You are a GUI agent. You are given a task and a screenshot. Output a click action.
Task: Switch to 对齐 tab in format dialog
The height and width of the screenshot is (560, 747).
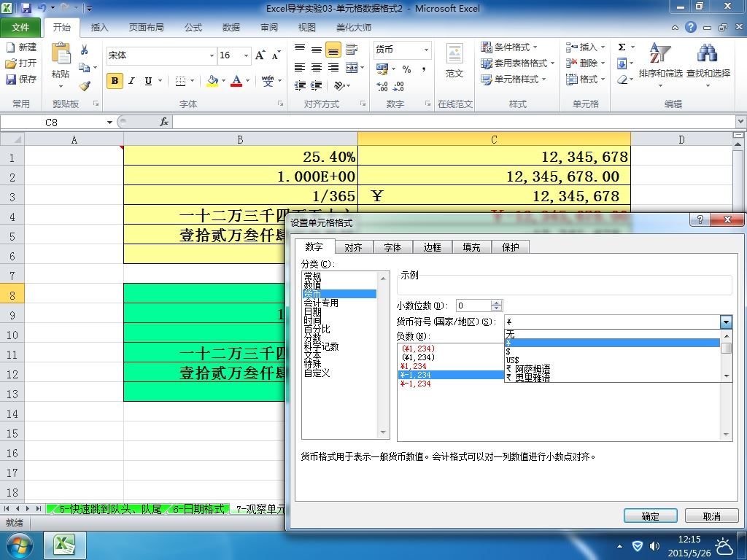pos(353,247)
